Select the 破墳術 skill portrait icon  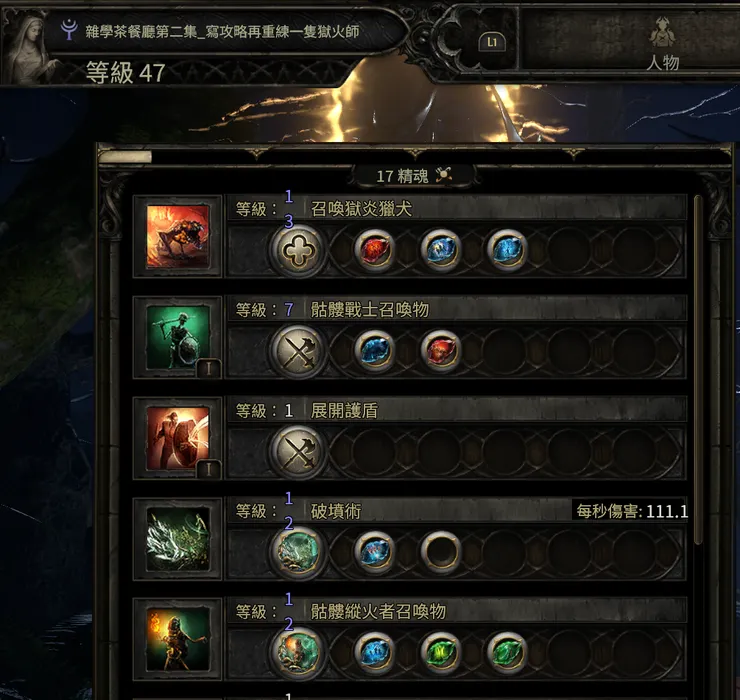tap(178, 539)
